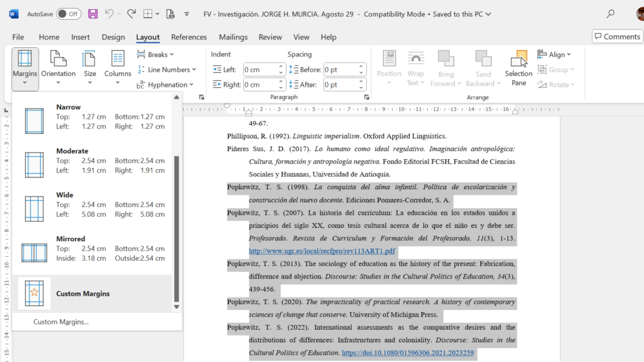Viewport: 644px width, 362px height.
Task: Open the Design tab
Action: (113, 37)
